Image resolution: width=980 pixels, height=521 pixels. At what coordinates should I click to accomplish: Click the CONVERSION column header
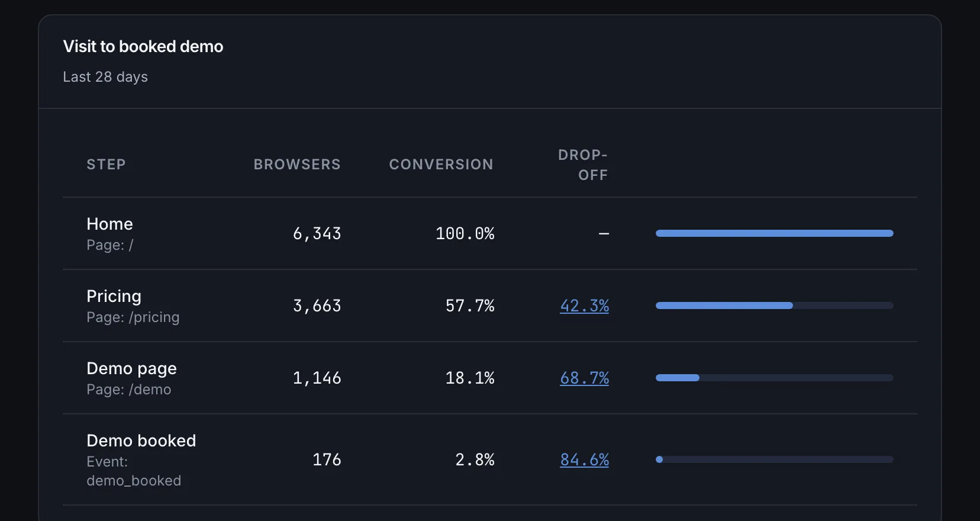tap(441, 164)
